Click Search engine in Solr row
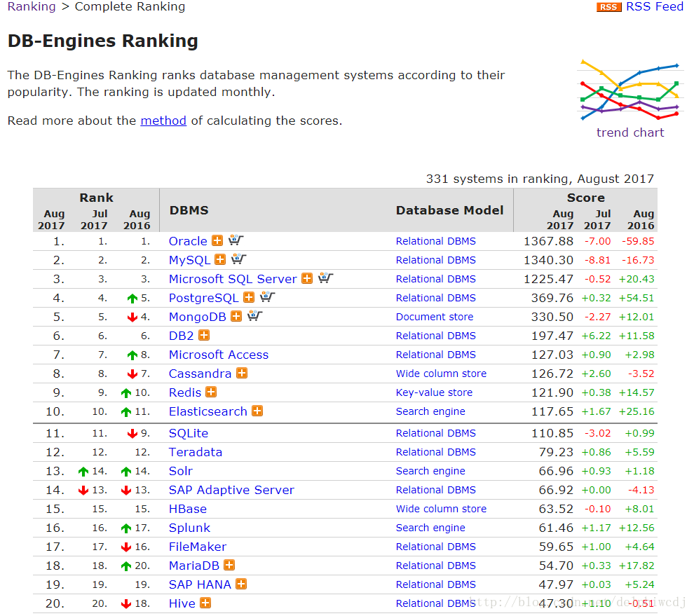Screen dimensions: 694x616 (430, 472)
